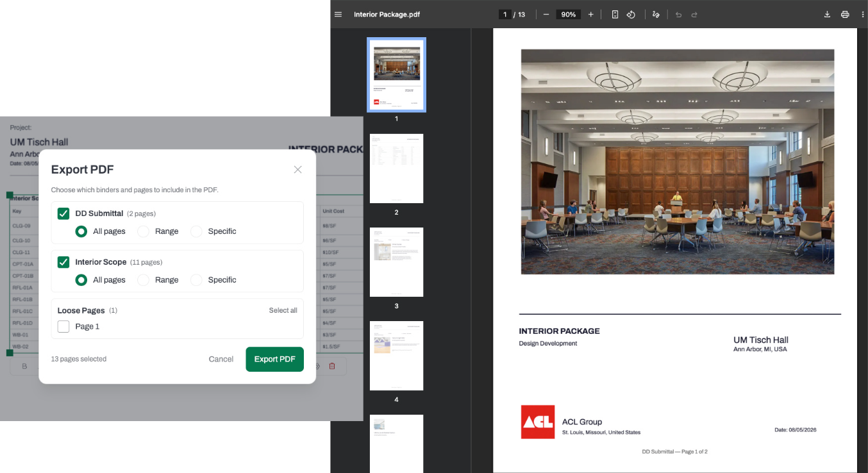The width and height of the screenshot is (868, 473).
Task: Click Select all for Loose Pages
Action: tap(283, 310)
